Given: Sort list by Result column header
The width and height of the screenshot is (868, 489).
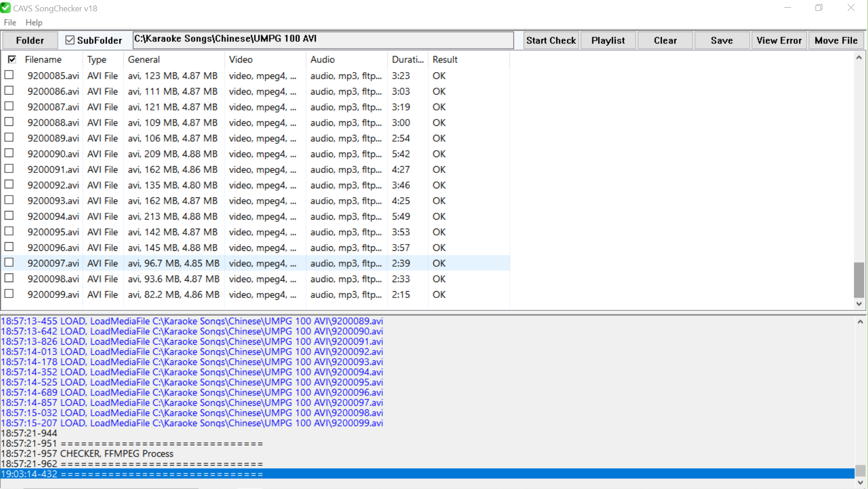Looking at the screenshot, I should (445, 59).
